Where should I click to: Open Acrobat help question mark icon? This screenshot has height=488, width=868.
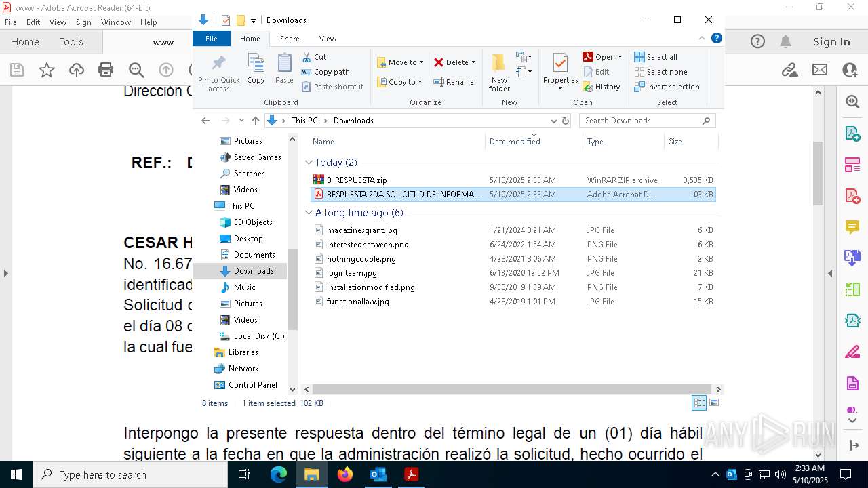(x=757, y=42)
